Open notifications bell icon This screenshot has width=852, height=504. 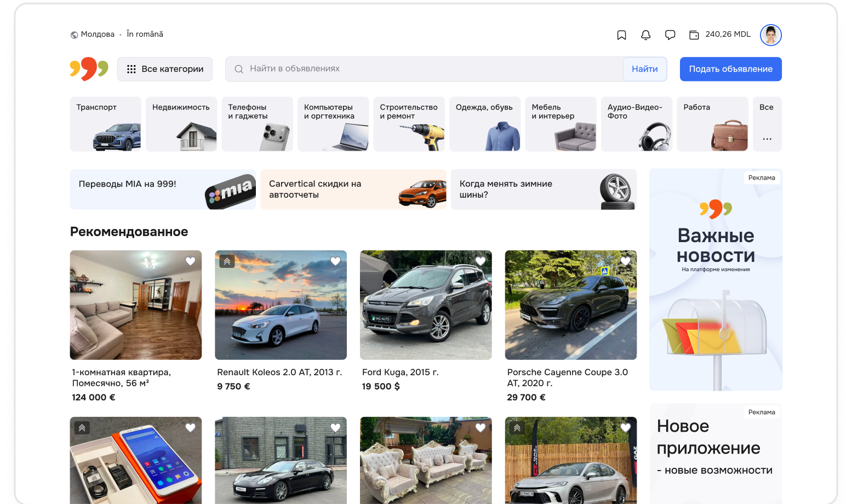point(645,35)
